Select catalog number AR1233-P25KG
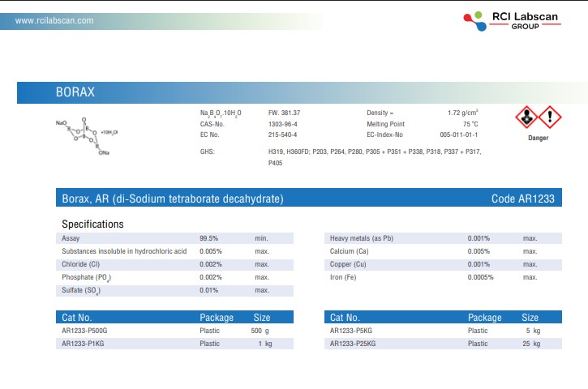Viewport: 588px width, 389px height. (353, 344)
